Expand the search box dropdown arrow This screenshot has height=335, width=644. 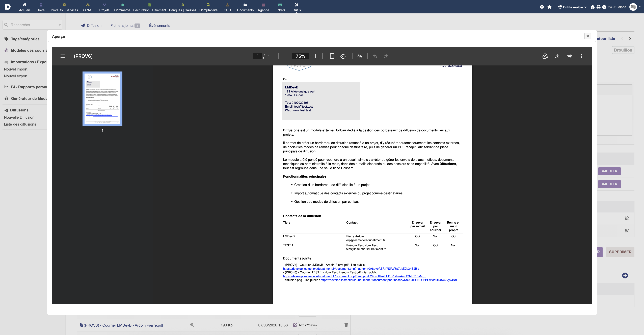coord(60,25)
